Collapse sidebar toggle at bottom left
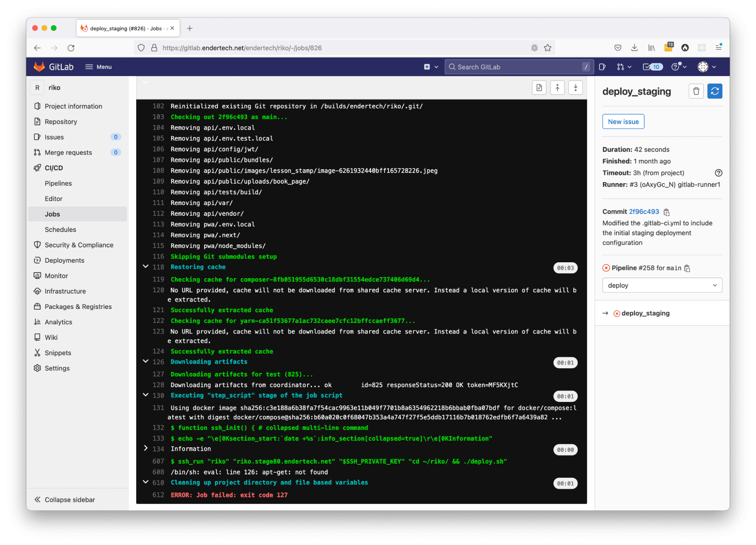The image size is (756, 545). pyautogui.click(x=64, y=500)
